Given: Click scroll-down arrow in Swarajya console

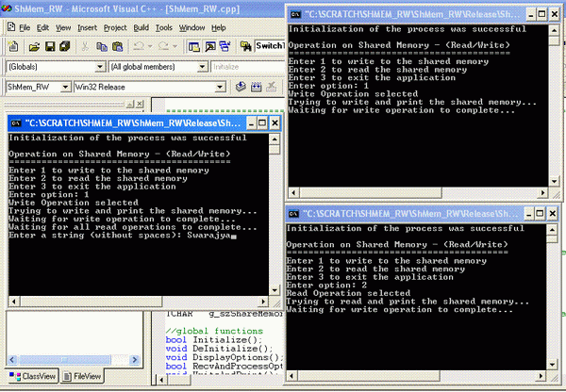Looking at the screenshot, I should click(x=275, y=290).
